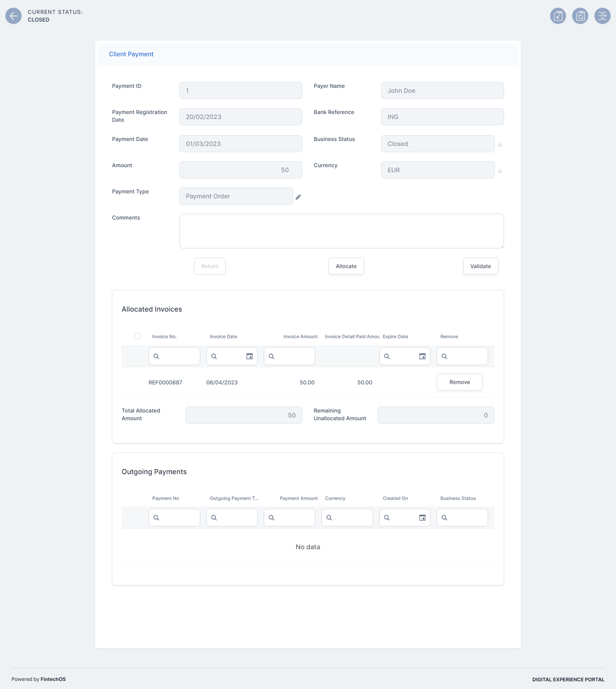This screenshot has width=616, height=689.
Task: Click the save and close icon
Action: (558, 16)
